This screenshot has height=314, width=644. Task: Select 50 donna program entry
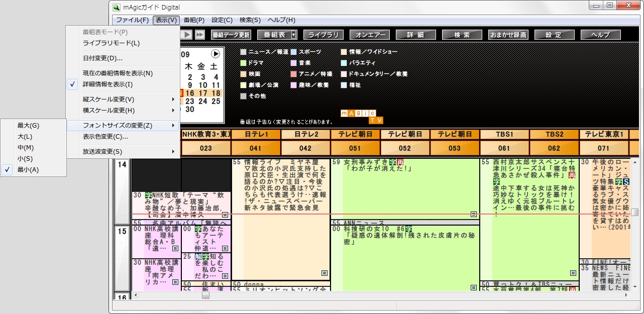(280, 284)
